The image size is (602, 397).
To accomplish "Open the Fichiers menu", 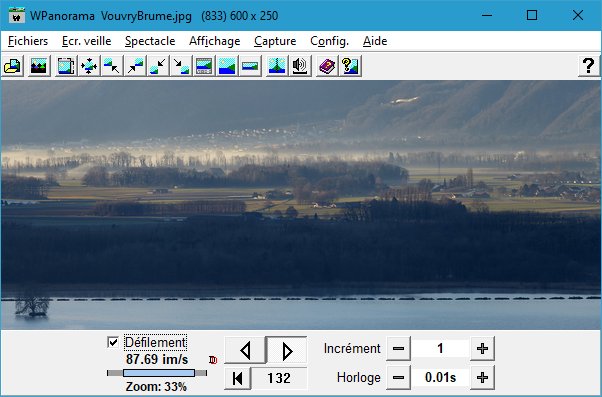I will 28,41.
